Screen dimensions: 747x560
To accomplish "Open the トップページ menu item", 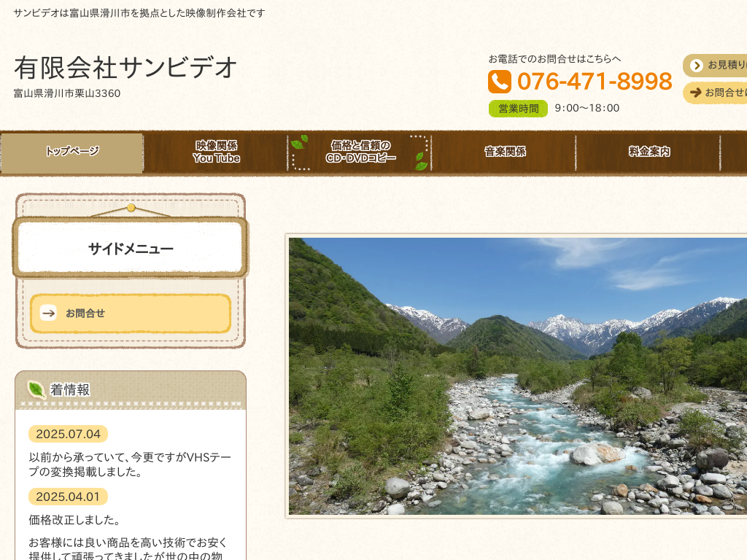I will click(72, 152).
